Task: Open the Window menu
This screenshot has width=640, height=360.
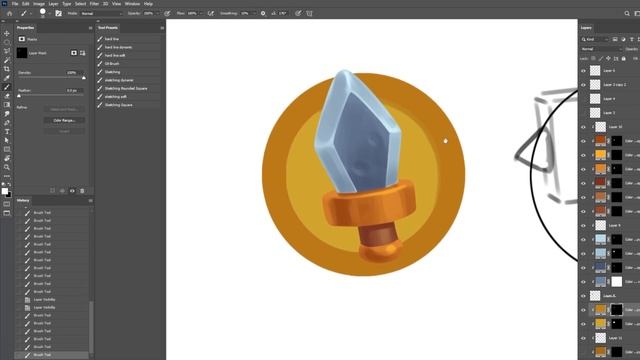Action: (x=132, y=4)
